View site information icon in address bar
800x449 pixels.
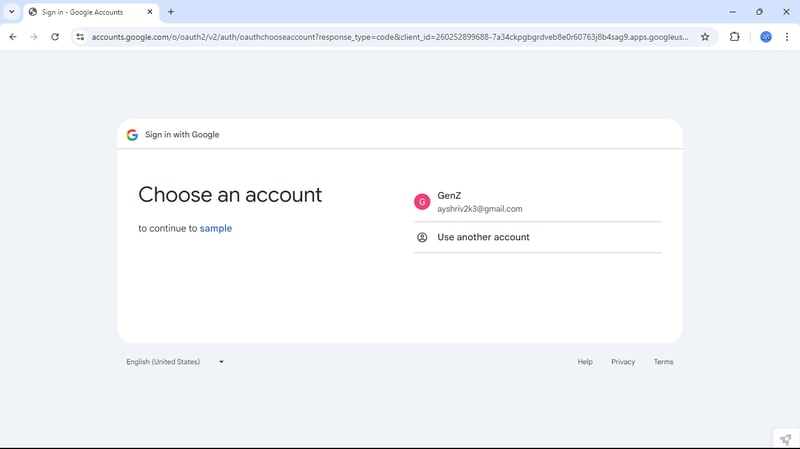tap(80, 37)
